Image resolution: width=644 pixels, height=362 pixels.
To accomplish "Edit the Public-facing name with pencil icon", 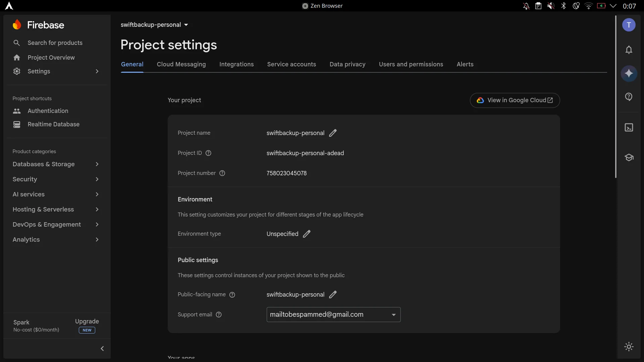I will click(333, 295).
